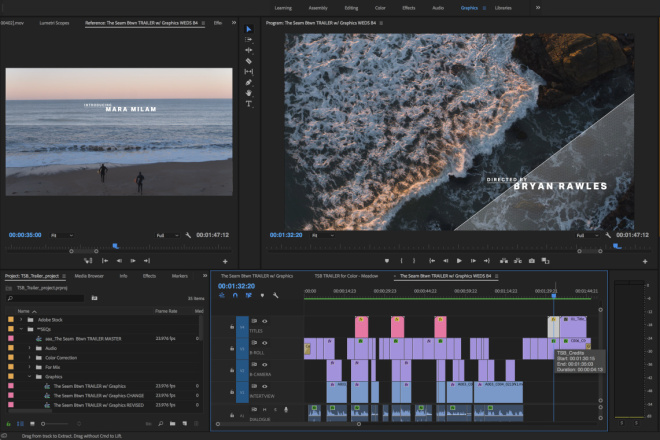Toggle Linked Selection in timeline
Image resolution: width=660 pixels, height=440 pixels.
coord(249,296)
